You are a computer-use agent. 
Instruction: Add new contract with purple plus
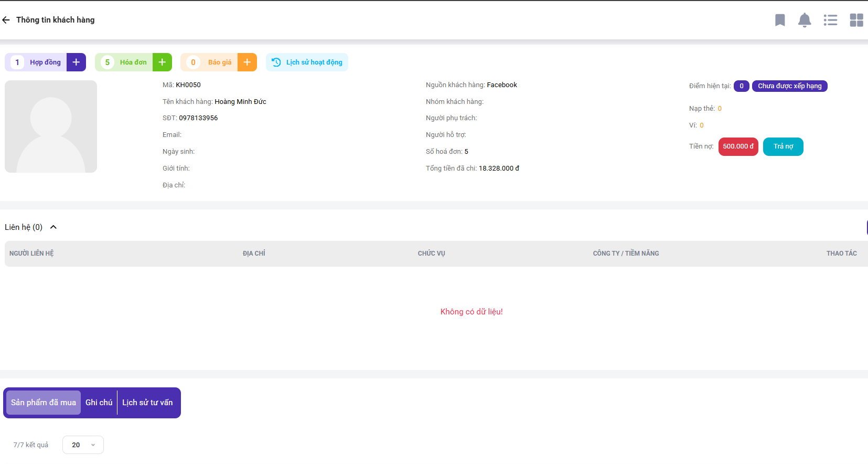coord(76,62)
